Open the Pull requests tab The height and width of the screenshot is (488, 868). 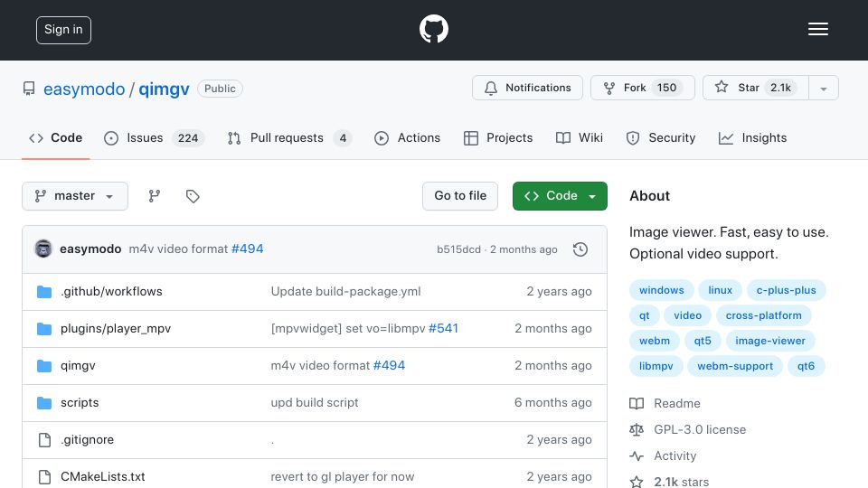pos(289,137)
